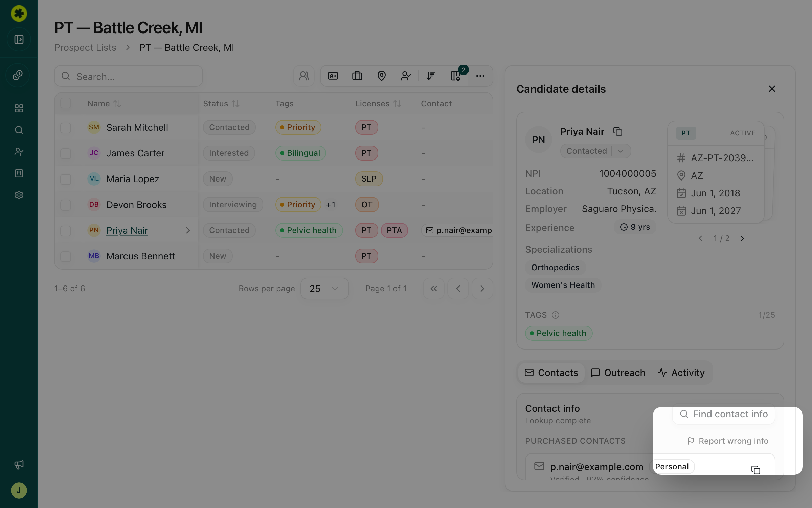812x508 pixels.
Task: Open the settings gear in sidebar
Action: coord(19,195)
